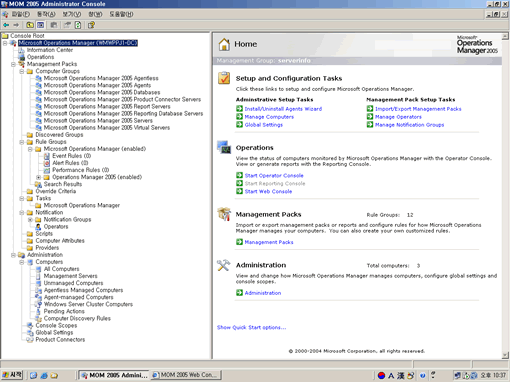Click the Windows Server Cluster Computers icon

point(38,304)
